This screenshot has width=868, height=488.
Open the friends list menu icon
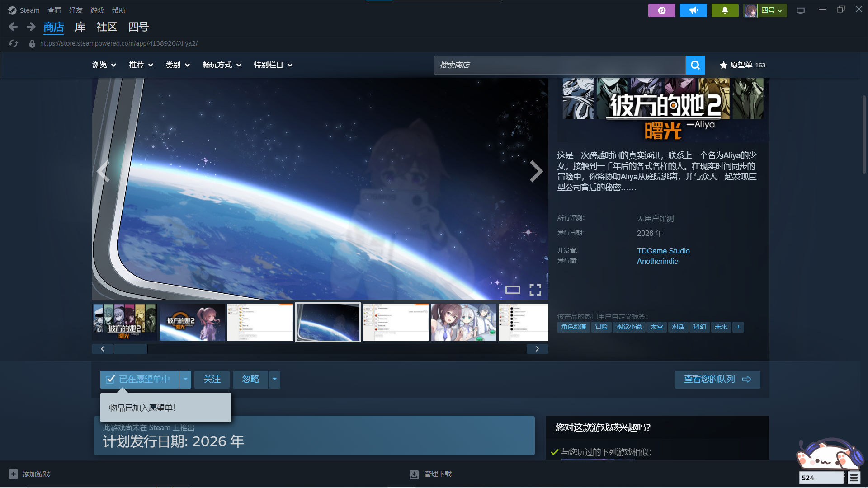[x=854, y=478]
